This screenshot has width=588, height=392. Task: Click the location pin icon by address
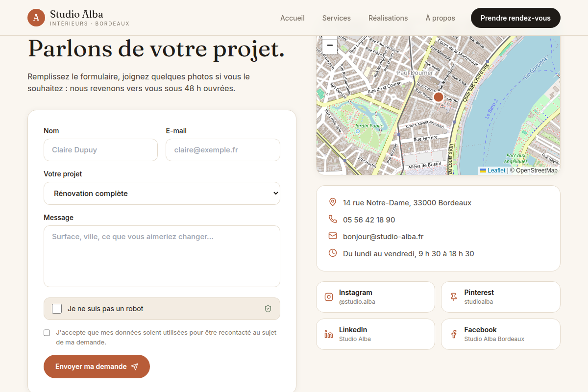click(333, 202)
